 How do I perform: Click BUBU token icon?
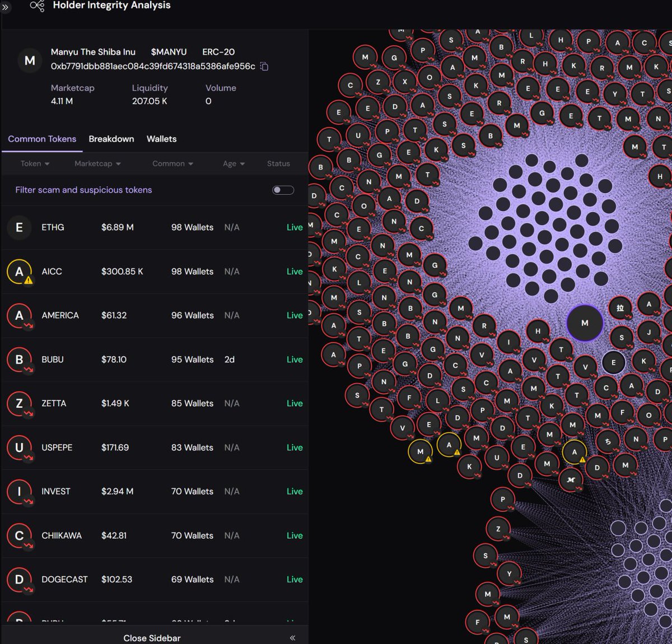pyautogui.click(x=19, y=360)
